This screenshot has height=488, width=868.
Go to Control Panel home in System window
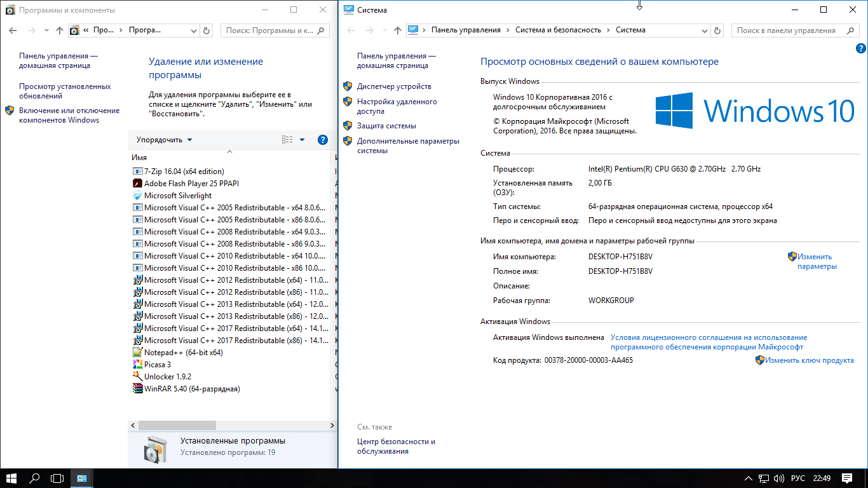tap(397, 60)
